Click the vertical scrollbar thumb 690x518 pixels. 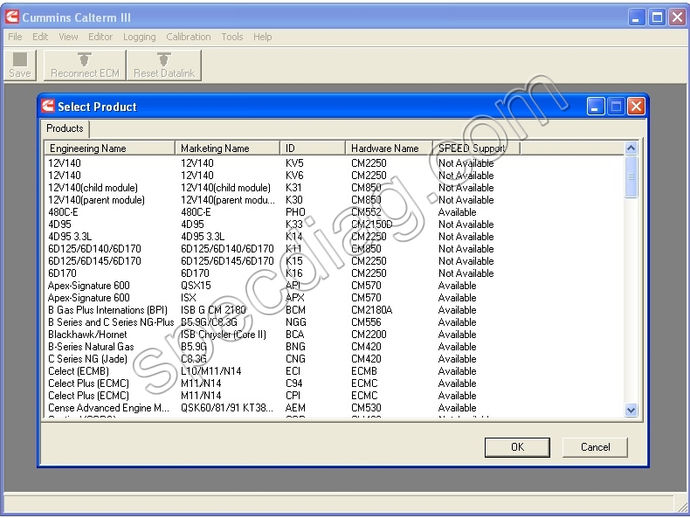631,177
